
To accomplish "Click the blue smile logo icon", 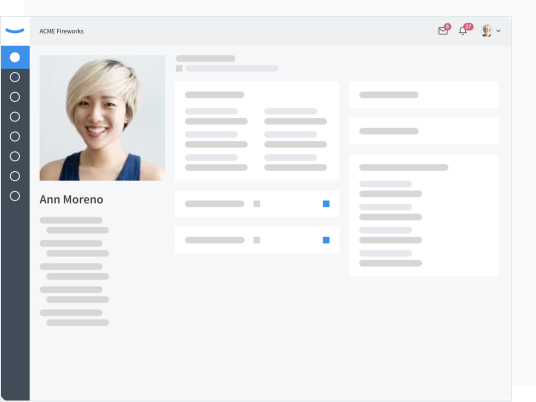I will coord(15,31).
